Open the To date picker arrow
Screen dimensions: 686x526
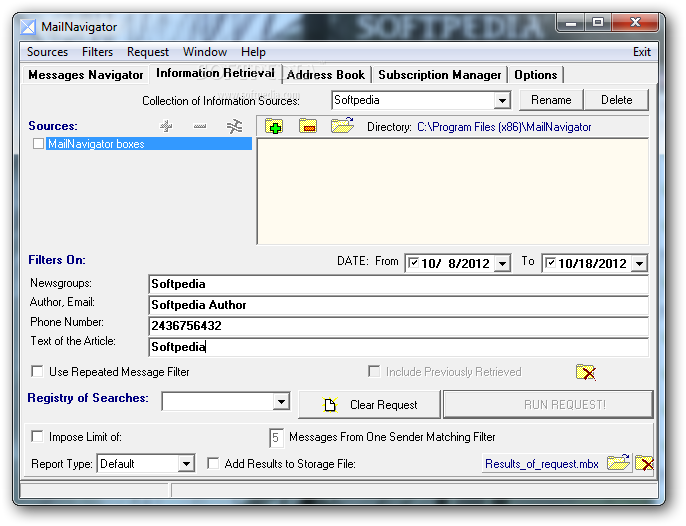point(639,263)
